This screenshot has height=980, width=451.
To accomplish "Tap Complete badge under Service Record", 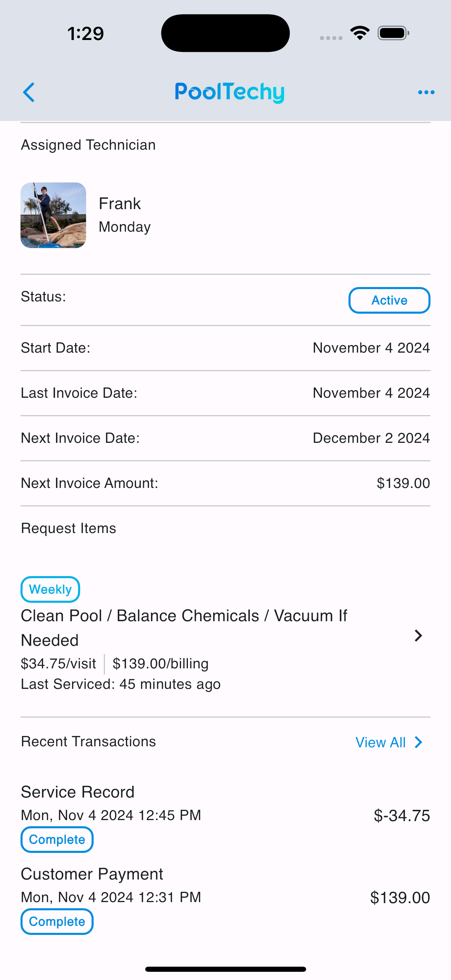I will pyautogui.click(x=57, y=839).
